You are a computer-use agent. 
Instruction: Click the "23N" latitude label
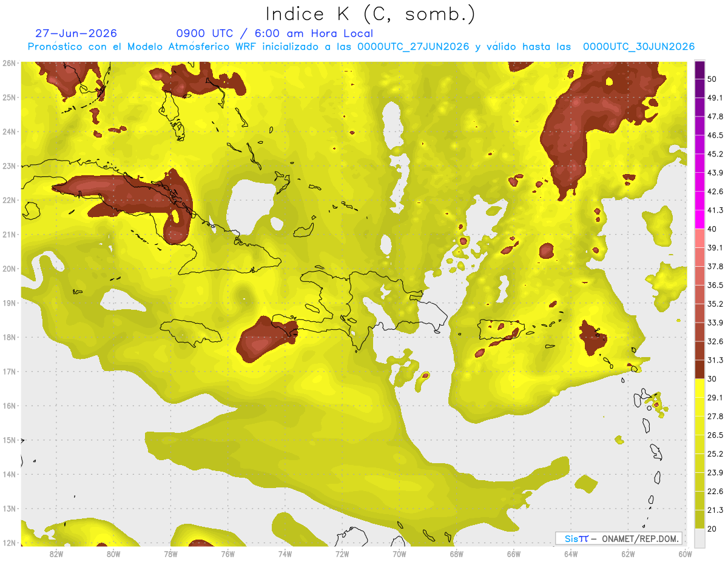pyautogui.click(x=9, y=166)
